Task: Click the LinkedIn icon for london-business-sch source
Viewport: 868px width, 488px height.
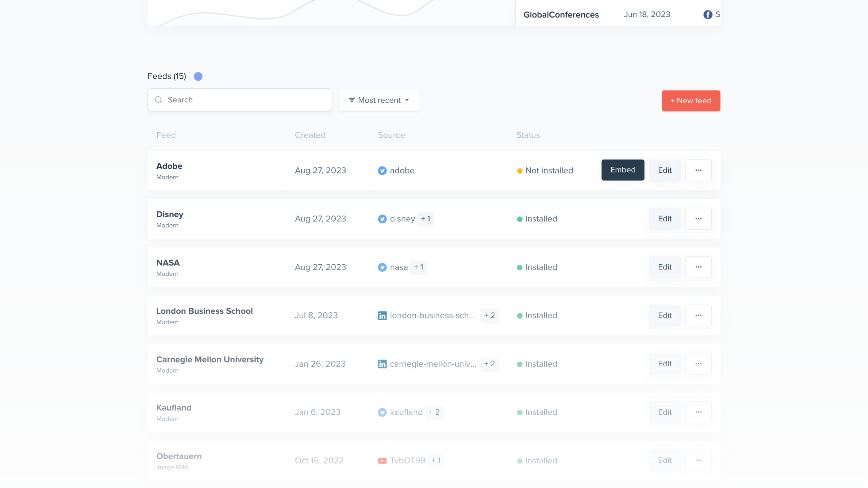Action: click(382, 316)
